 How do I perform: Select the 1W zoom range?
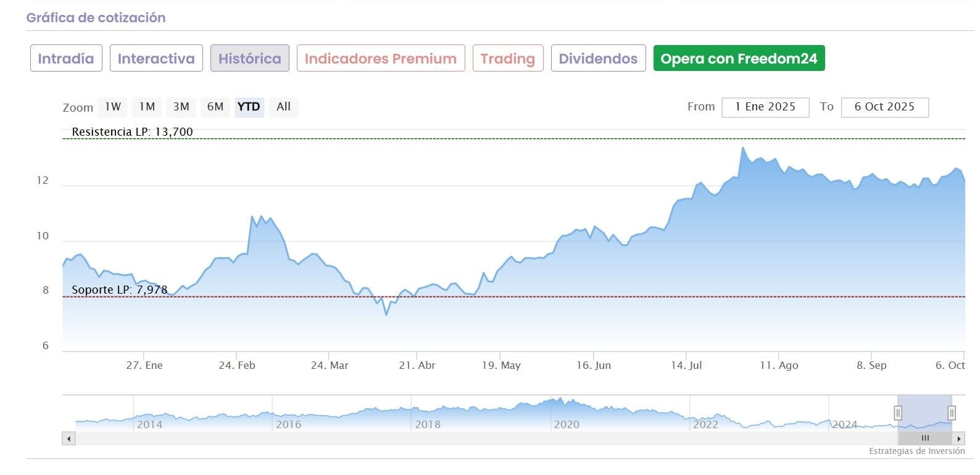pos(113,107)
